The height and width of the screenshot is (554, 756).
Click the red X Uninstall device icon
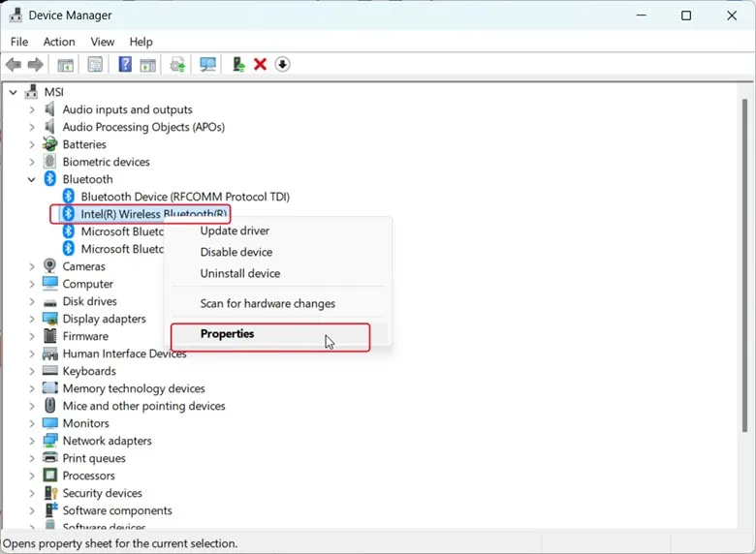(x=261, y=64)
